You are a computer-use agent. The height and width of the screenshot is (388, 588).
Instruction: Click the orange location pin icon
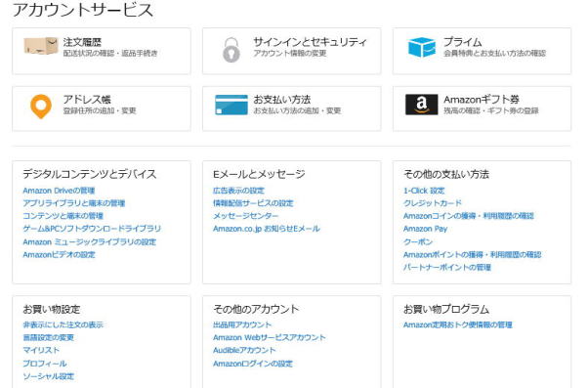pyautogui.click(x=41, y=107)
